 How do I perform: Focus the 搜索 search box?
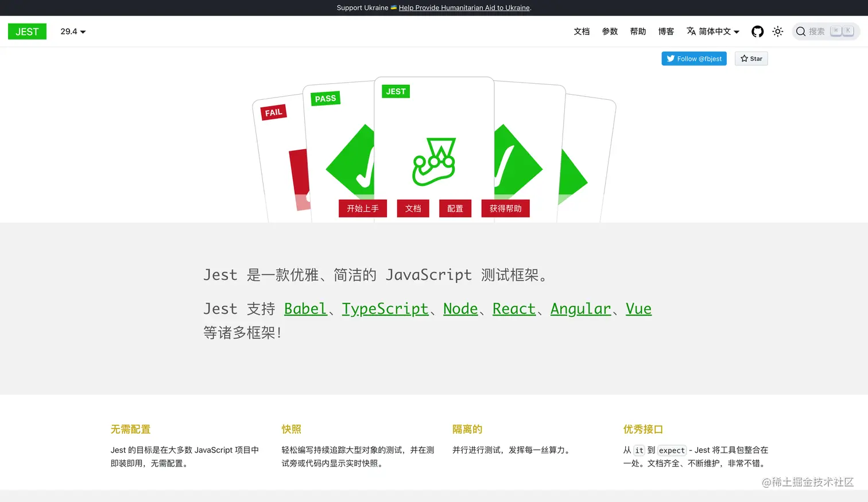[826, 32]
